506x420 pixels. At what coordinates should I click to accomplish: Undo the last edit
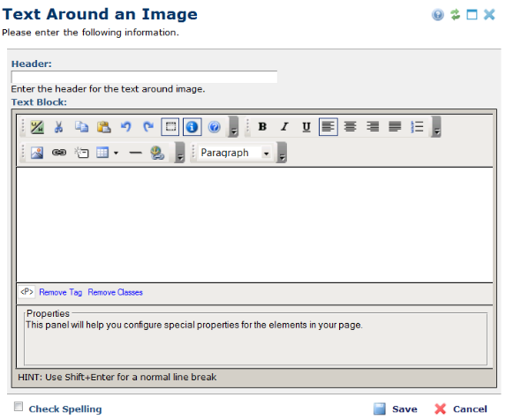click(126, 127)
